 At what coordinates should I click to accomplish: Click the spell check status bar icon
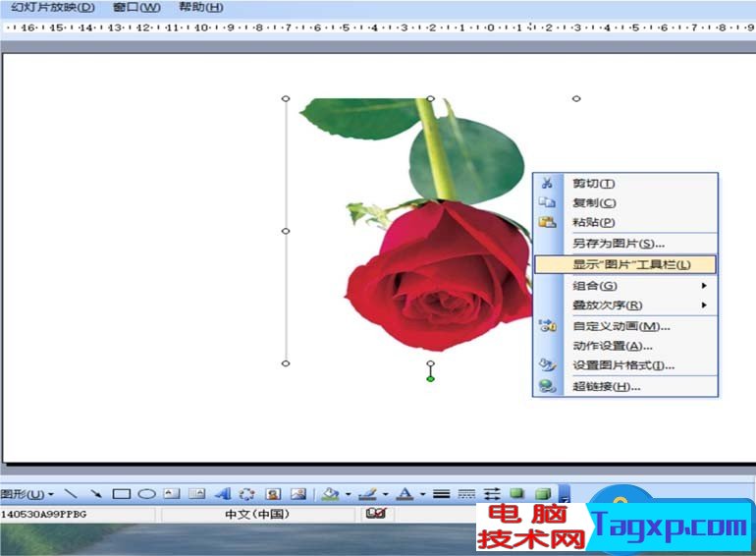(x=374, y=514)
